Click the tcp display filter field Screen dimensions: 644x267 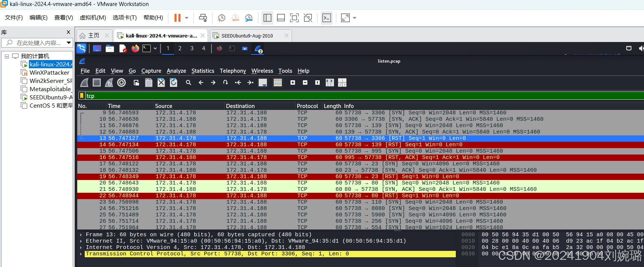coord(364,96)
